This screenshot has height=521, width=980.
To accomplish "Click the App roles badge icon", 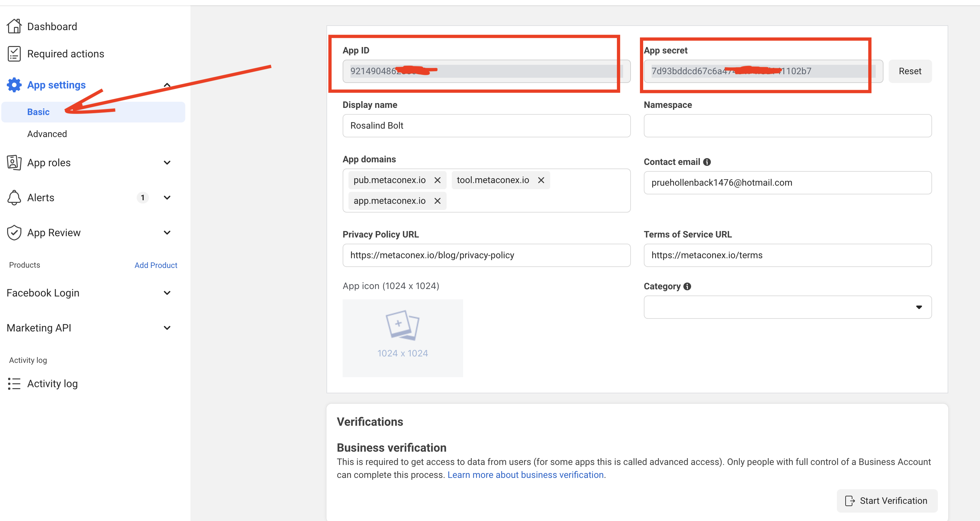I will coord(14,163).
